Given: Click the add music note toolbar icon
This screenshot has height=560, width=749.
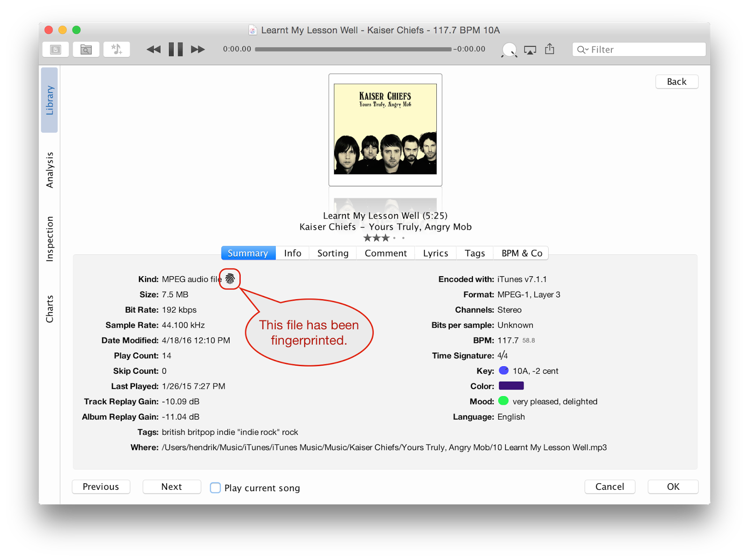Looking at the screenshot, I should (117, 49).
